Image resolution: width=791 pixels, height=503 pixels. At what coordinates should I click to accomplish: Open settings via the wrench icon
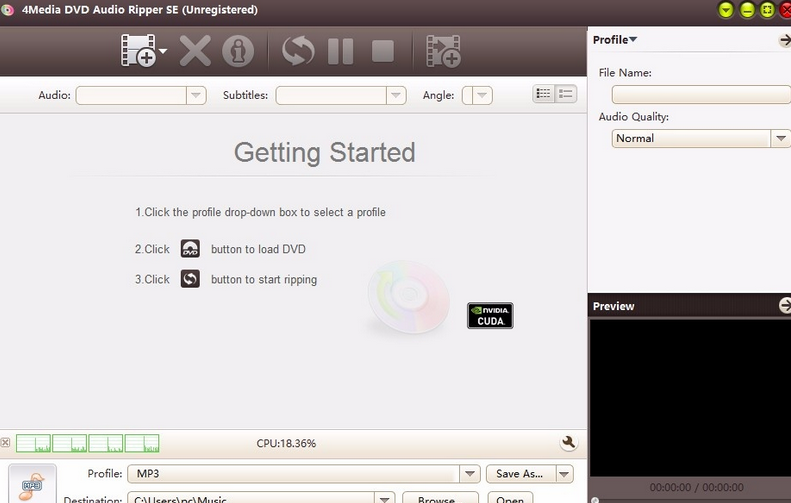pos(569,442)
